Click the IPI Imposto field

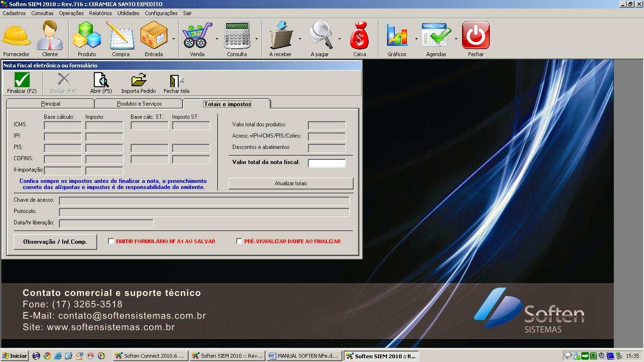[x=104, y=137]
